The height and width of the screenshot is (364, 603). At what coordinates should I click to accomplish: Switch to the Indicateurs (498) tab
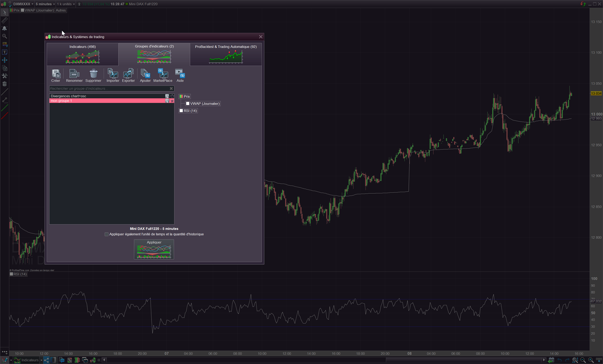[x=82, y=54]
